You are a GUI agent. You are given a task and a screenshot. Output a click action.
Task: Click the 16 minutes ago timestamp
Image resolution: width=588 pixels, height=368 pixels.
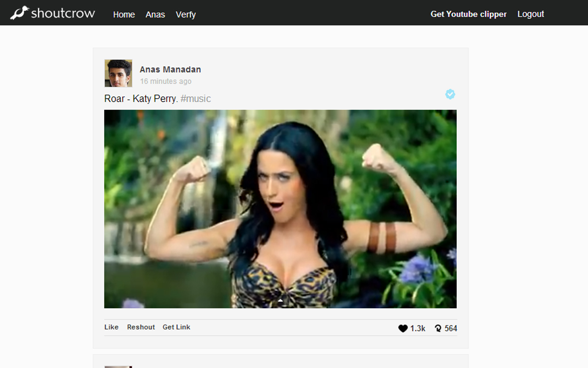pyautogui.click(x=165, y=81)
